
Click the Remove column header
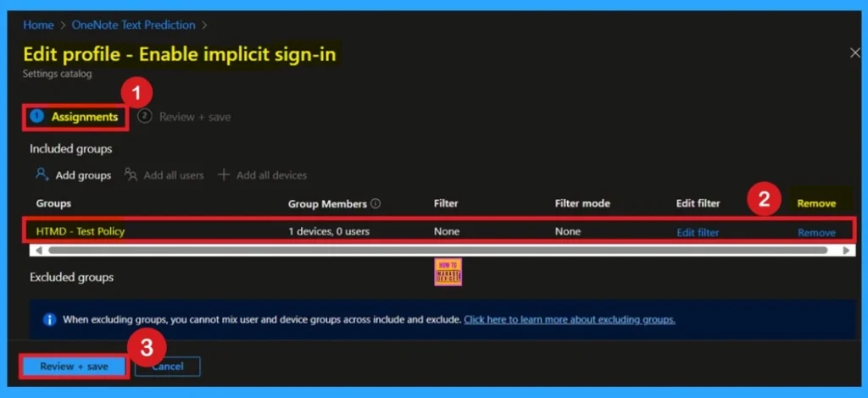[x=816, y=203]
